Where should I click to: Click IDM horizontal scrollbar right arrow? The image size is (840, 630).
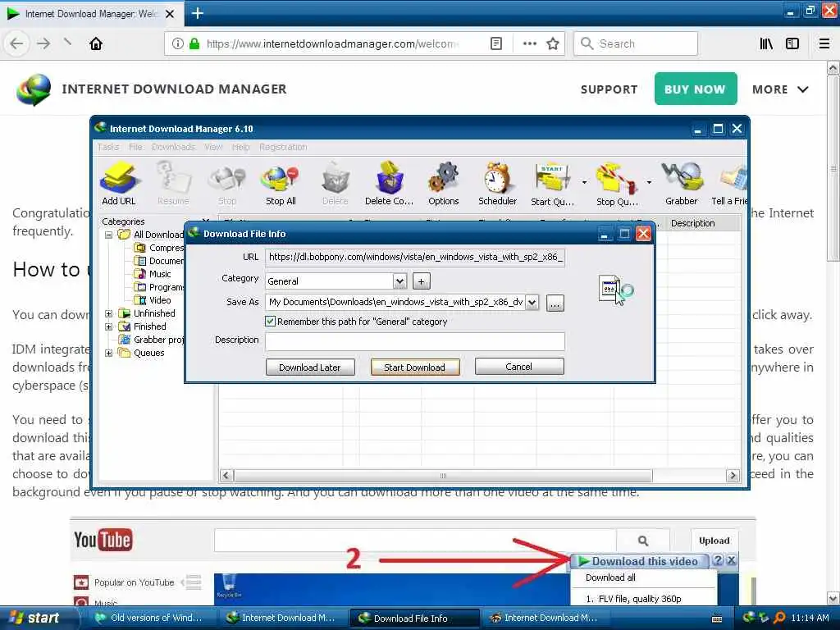click(x=733, y=475)
